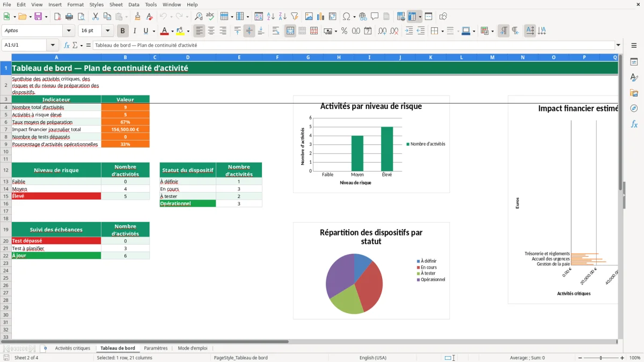Expand the formula bar
This screenshot has height=362, width=644.
[x=618, y=46]
